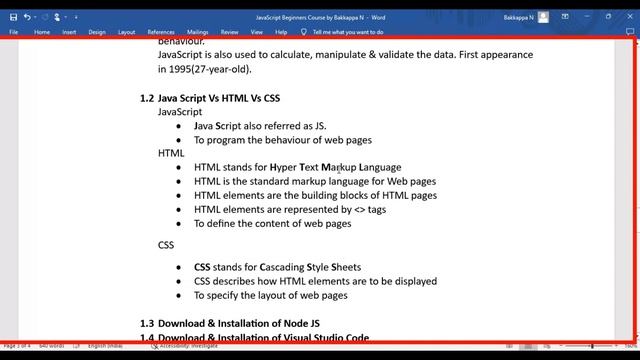Minimize the Word window
640x360 pixels.
(x=587, y=17)
